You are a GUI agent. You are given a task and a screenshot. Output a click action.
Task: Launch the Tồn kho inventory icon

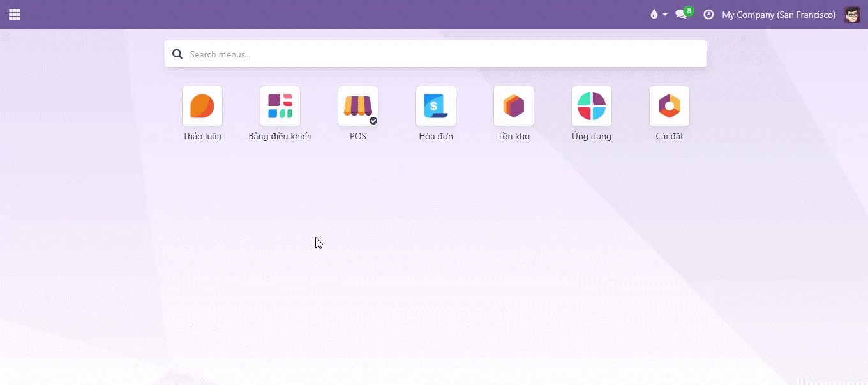[x=514, y=106]
